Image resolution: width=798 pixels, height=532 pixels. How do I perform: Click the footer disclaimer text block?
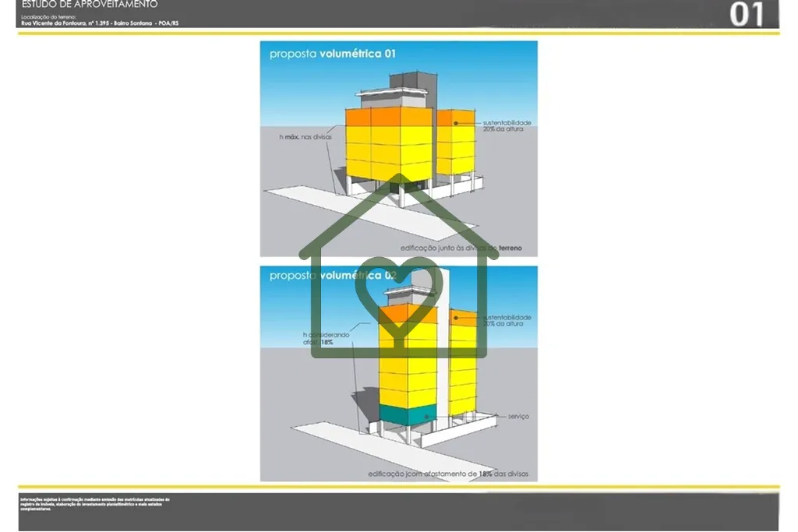pos(95,504)
